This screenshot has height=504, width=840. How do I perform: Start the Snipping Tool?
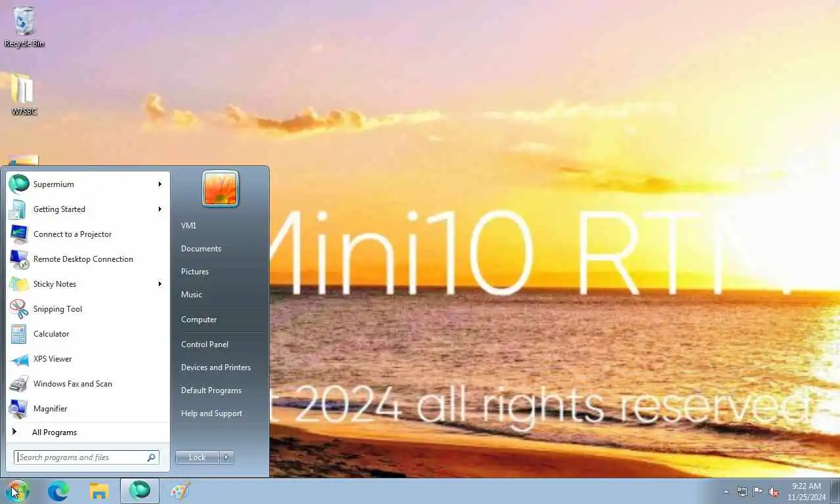pos(88,309)
